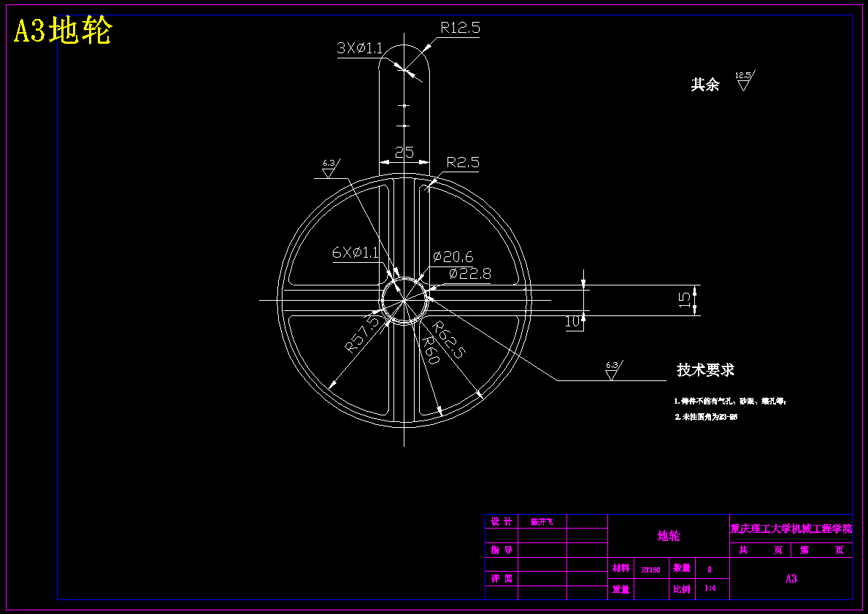Click the "6.3" roughness symbol beside 技术要求
868x614 pixels.
pyautogui.click(x=613, y=370)
